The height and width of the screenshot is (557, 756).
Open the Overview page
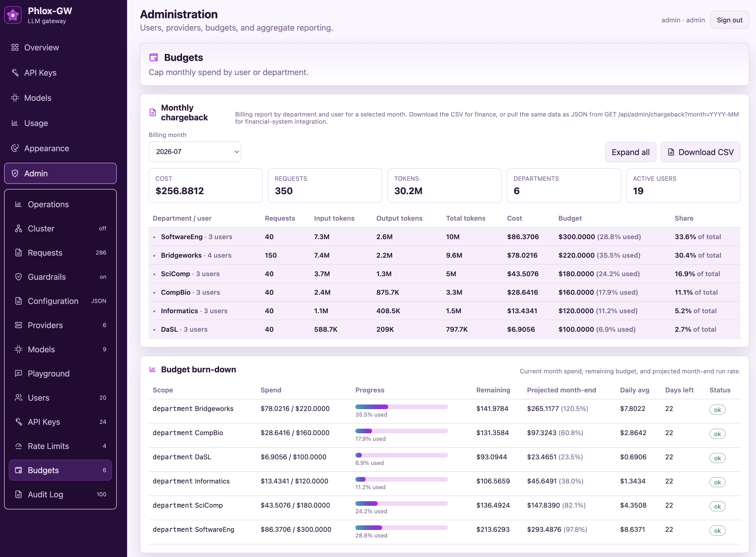click(60, 48)
